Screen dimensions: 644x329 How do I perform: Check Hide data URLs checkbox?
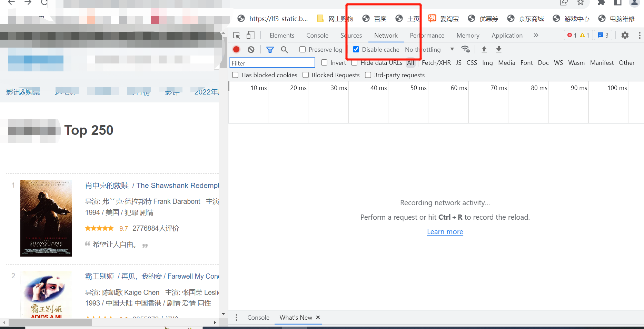coord(354,62)
